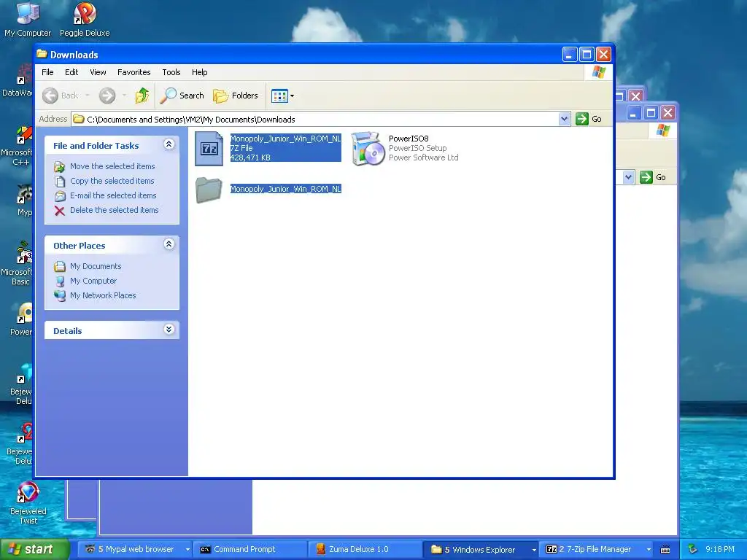Collapse the File and Folder Tasks panel
The image size is (747, 560).
pyautogui.click(x=169, y=144)
